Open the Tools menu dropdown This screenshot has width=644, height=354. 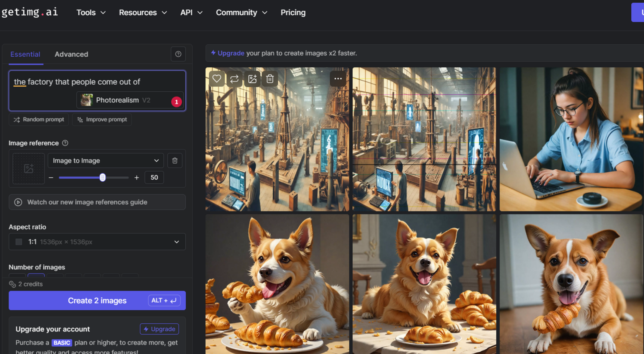point(90,13)
